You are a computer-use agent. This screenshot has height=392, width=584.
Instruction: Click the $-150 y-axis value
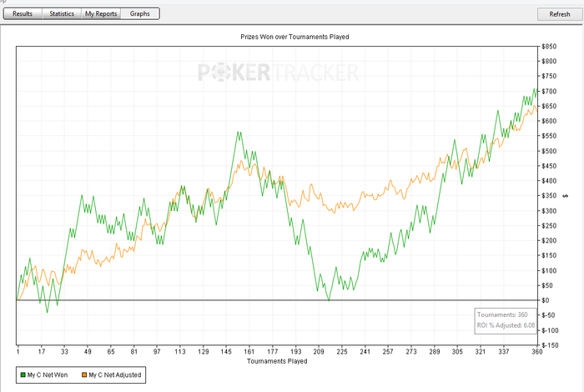point(550,345)
